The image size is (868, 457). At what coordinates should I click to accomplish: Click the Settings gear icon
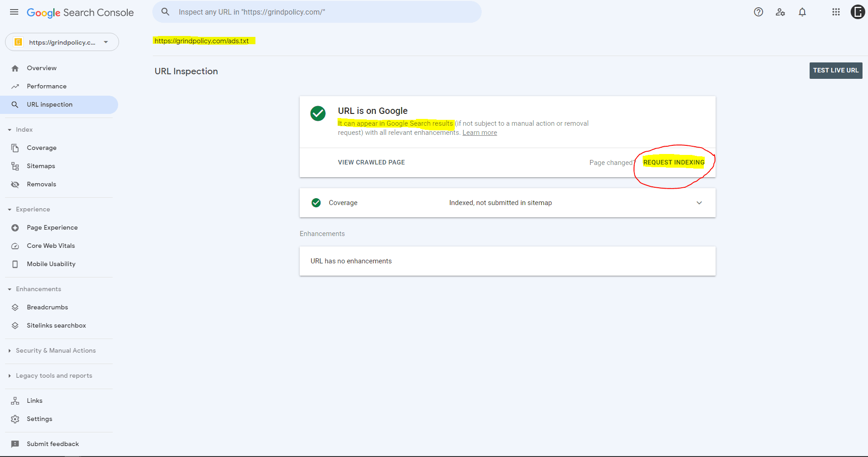point(15,419)
